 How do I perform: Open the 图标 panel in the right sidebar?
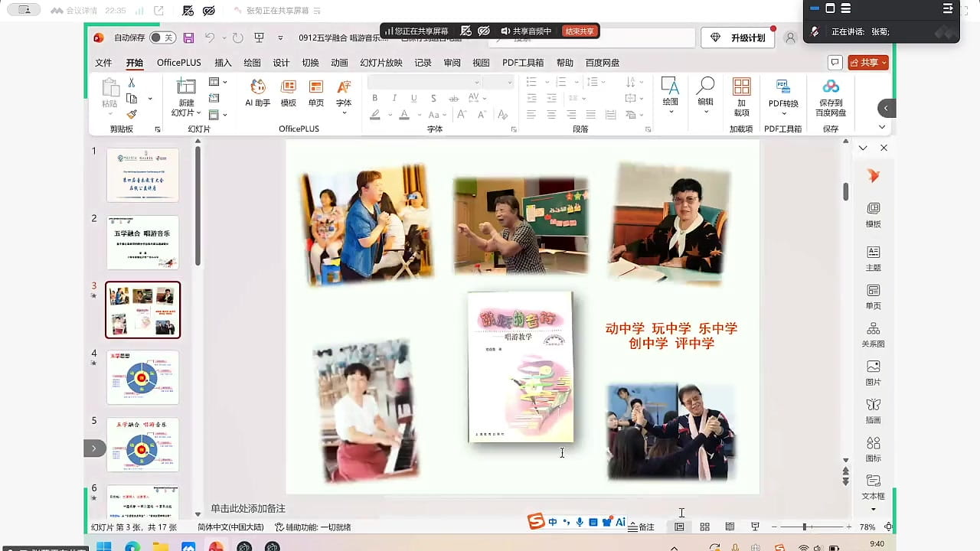pos(873,449)
